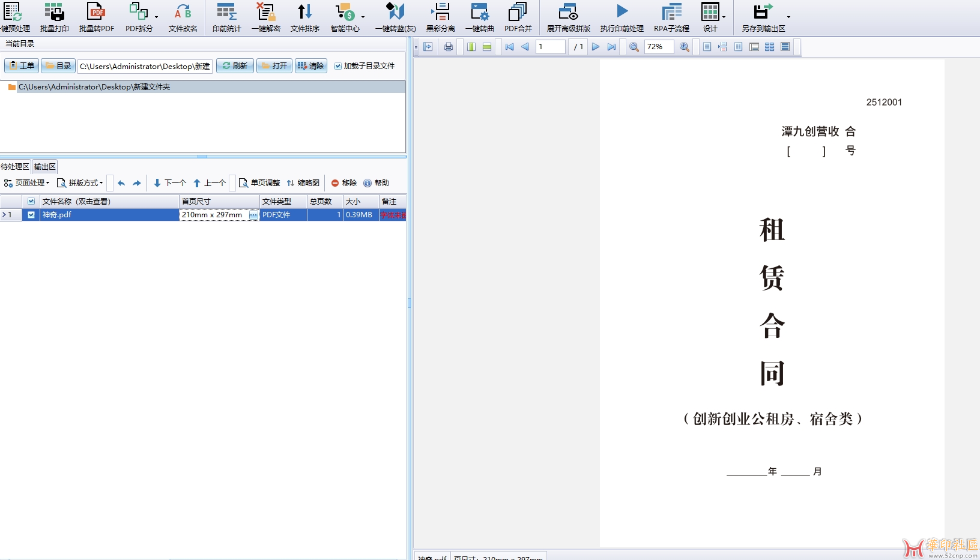
Task: Switch to the 输出区 tab
Action: [45, 167]
